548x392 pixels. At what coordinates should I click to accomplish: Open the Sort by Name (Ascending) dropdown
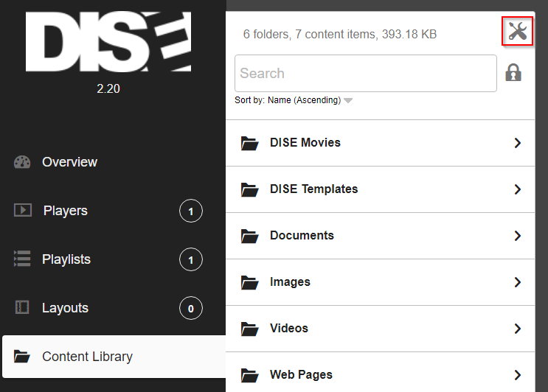[x=294, y=100]
